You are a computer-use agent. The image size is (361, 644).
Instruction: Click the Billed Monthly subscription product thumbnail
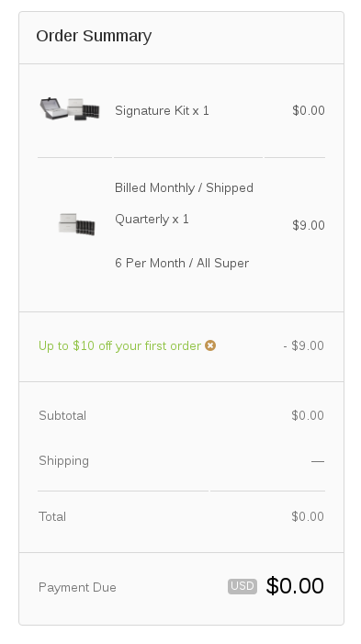76,224
